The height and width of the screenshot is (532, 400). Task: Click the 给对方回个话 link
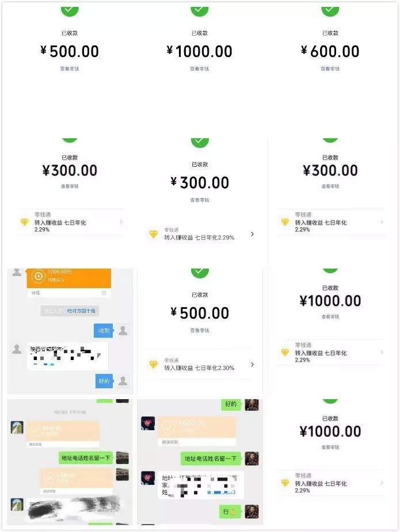82,311
